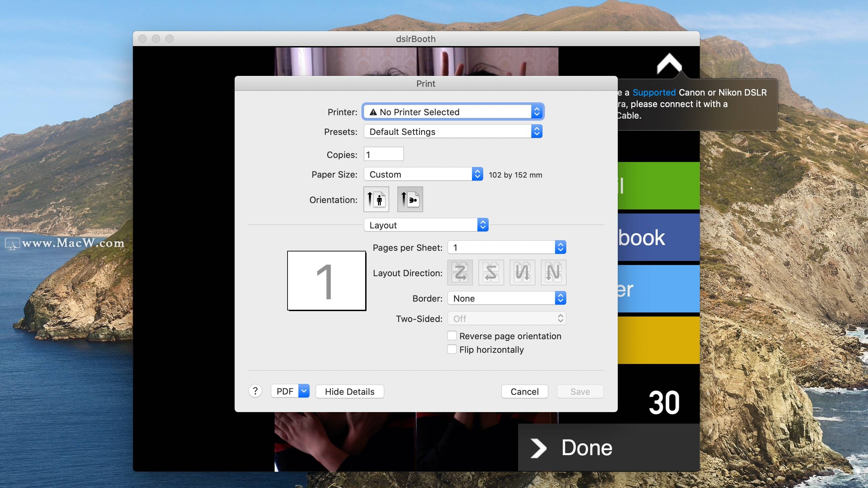
Task: Choose Z-pattern left-to-right layout direction
Action: click(x=460, y=272)
